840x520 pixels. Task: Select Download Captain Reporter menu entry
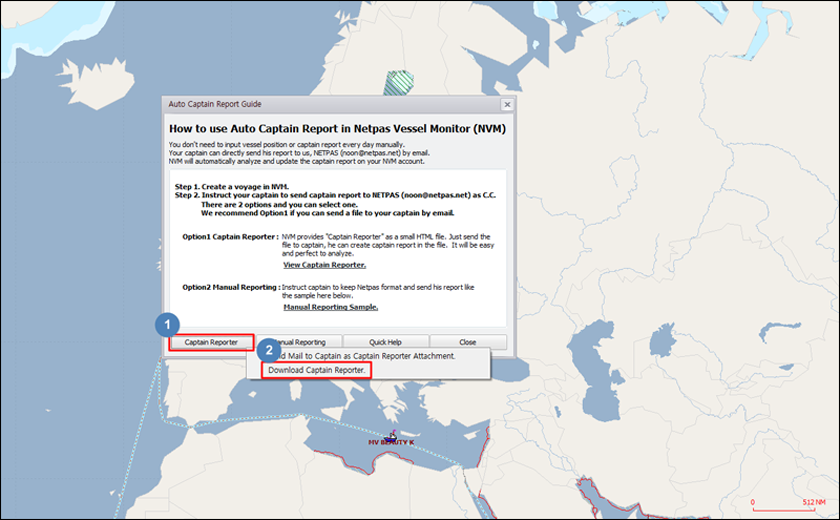click(x=317, y=370)
